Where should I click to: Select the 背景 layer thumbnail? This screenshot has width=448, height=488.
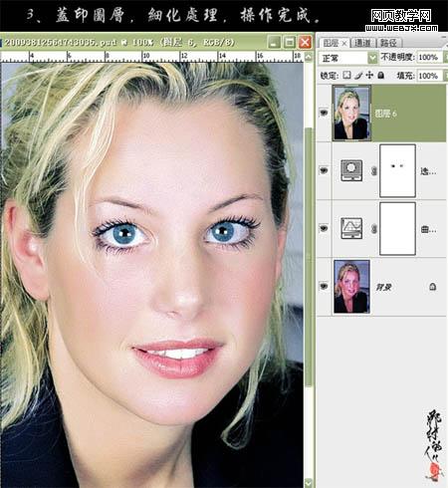point(351,287)
